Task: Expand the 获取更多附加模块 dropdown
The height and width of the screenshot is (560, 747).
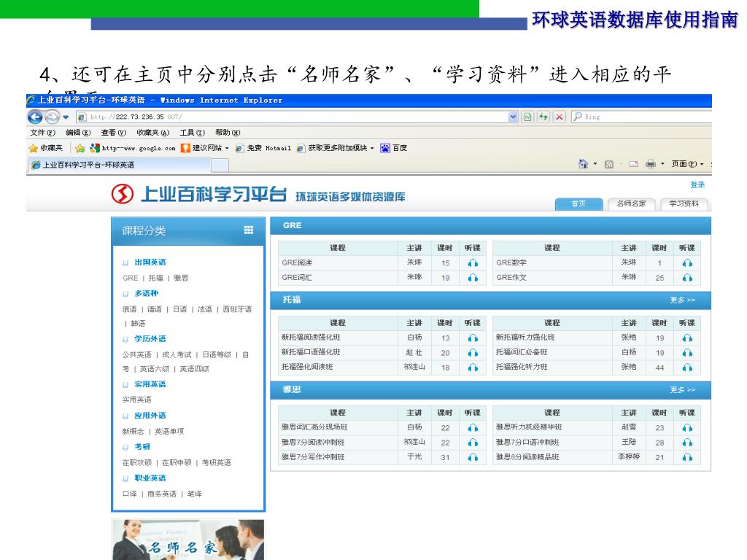Action: (x=372, y=148)
